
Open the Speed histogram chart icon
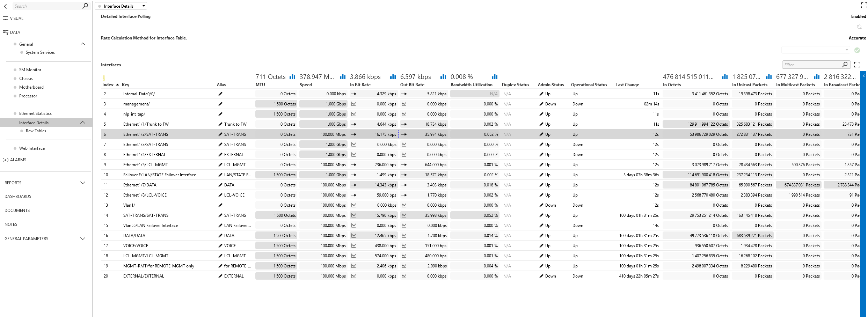[x=343, y=77]
